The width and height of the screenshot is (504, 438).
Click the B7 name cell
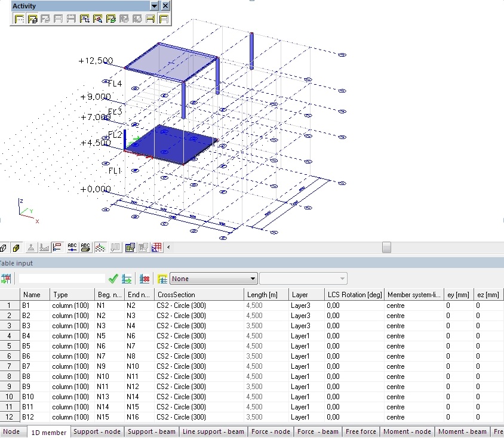tap(35, 366)
